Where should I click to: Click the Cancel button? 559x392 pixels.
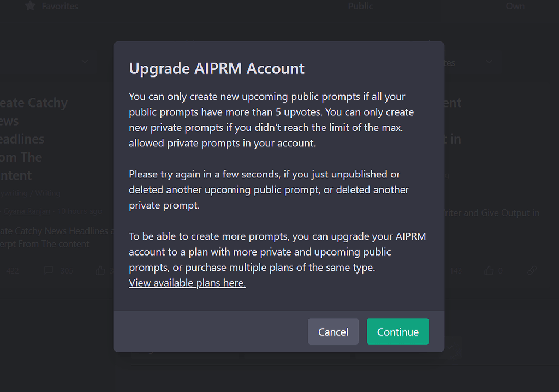(333, 332)
